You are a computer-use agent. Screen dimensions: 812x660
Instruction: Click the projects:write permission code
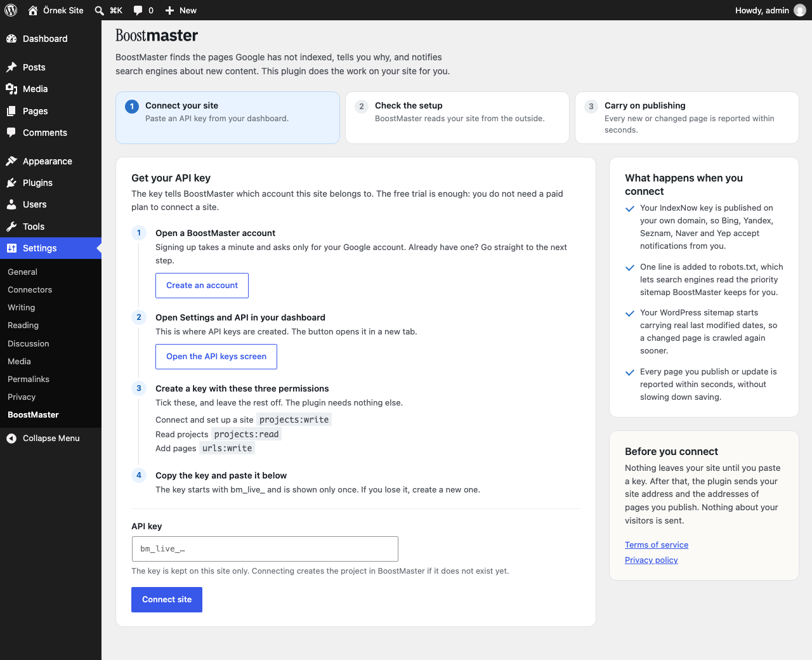(x=294, y=419)
